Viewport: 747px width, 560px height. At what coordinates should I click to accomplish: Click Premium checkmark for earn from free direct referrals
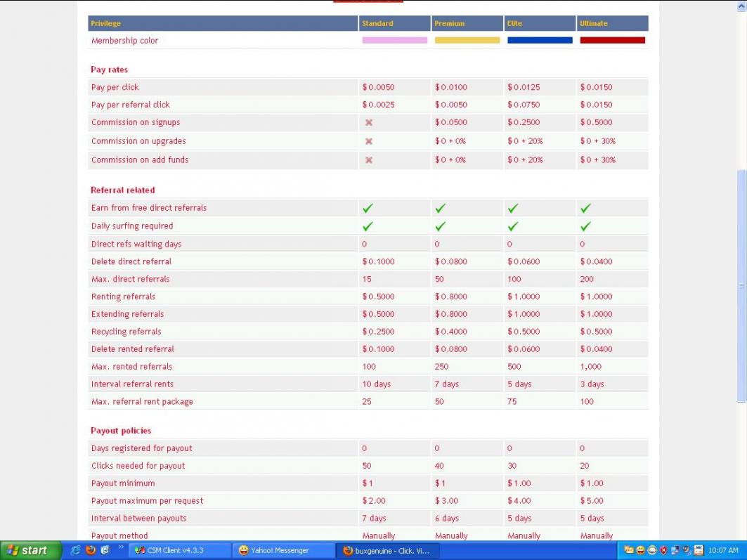coord(440,208)
